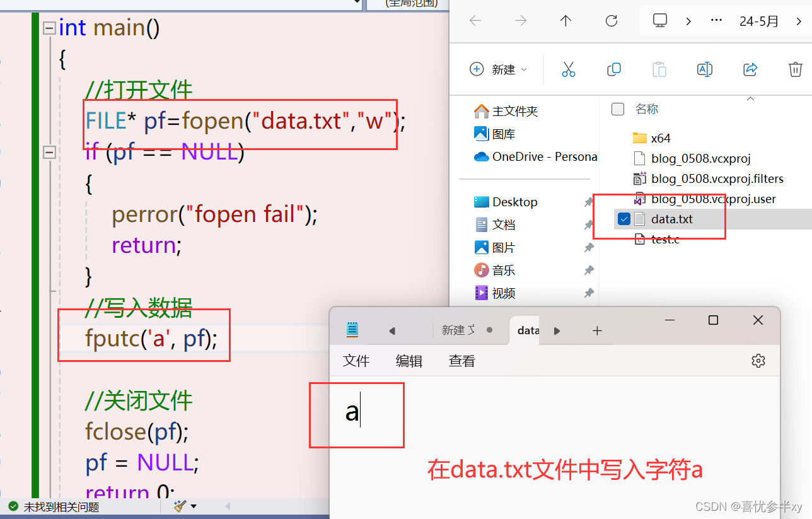Click the Notepad app icon in title bar
Image resolution: width=812 pixels, height=519 pixels.
point(352,329)
